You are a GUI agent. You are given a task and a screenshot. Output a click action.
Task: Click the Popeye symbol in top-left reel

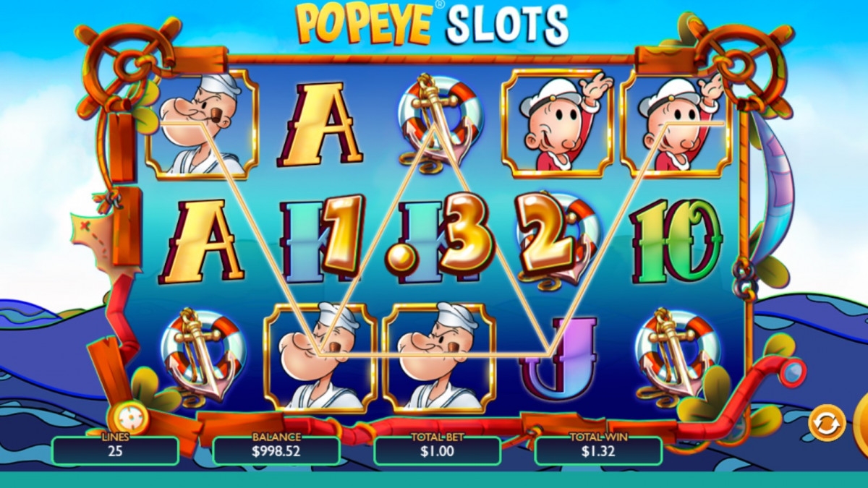(x=201, y=124)
